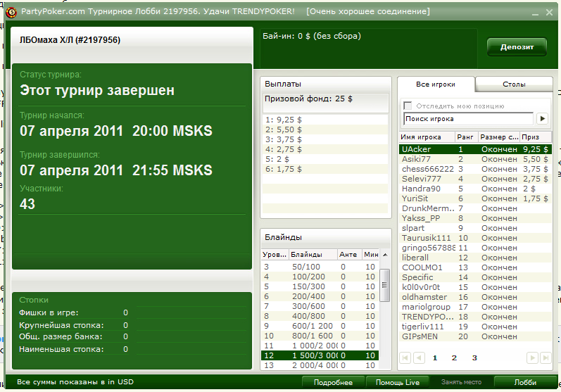Sort by Размер стопки column header
The width and height of the screenshot is (561, 392).
pos(499,137)
